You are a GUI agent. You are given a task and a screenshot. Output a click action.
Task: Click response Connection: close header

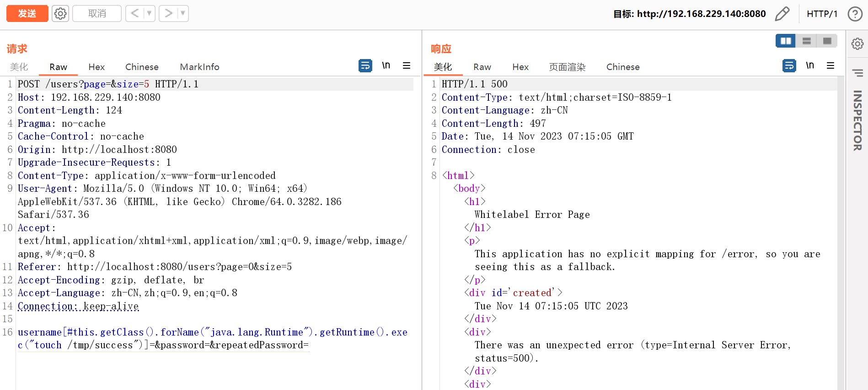pos(488,150)
